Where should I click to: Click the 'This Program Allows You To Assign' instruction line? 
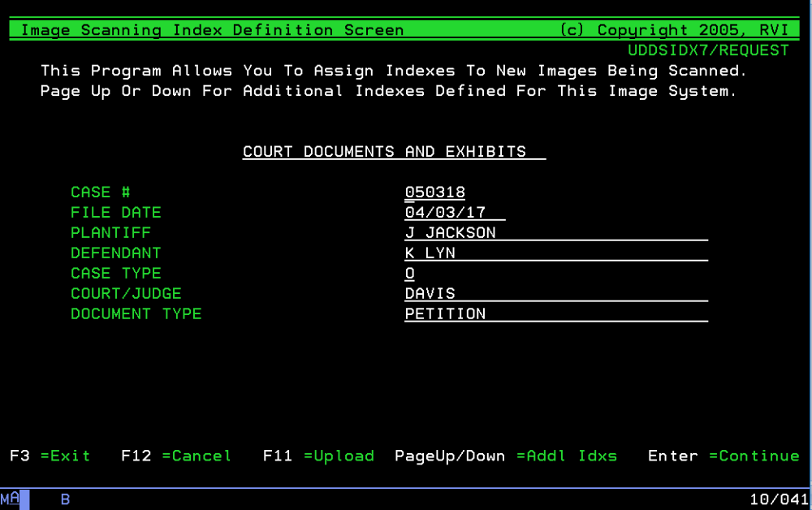click(x=394, y=71)
